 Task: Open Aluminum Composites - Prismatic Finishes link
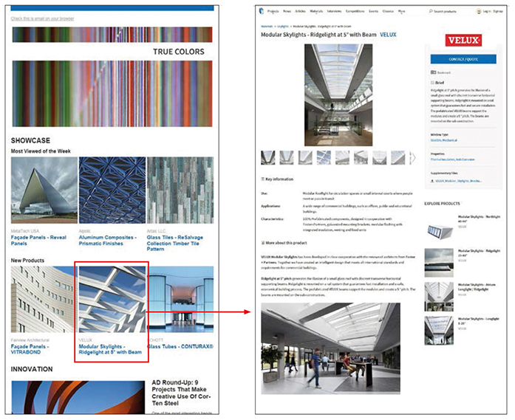(106, 240)
